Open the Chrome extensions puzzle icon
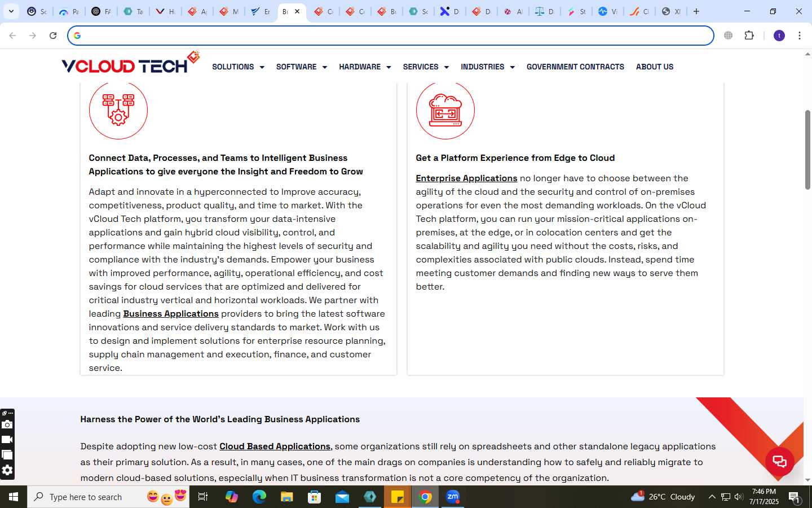The height and width of the screenshot is (508, 812). (749, 36)
